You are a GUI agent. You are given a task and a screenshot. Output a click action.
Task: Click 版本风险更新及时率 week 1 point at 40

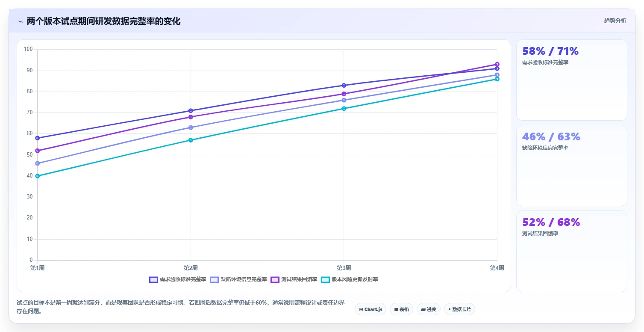38,176
